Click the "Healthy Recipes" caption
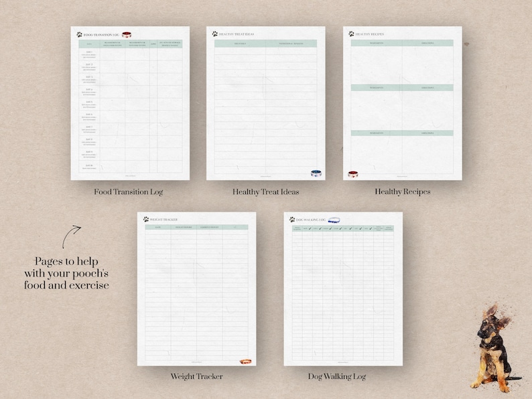Screen dimensions: 532x399 403,191
